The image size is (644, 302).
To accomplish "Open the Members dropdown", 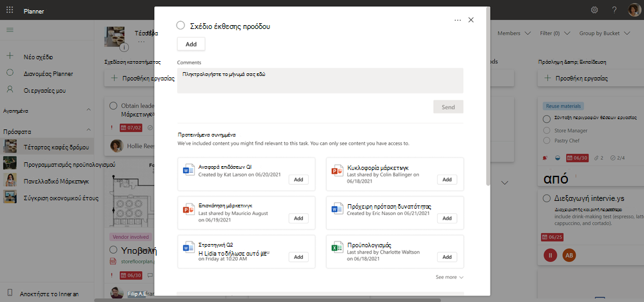I will click(514, 33).
